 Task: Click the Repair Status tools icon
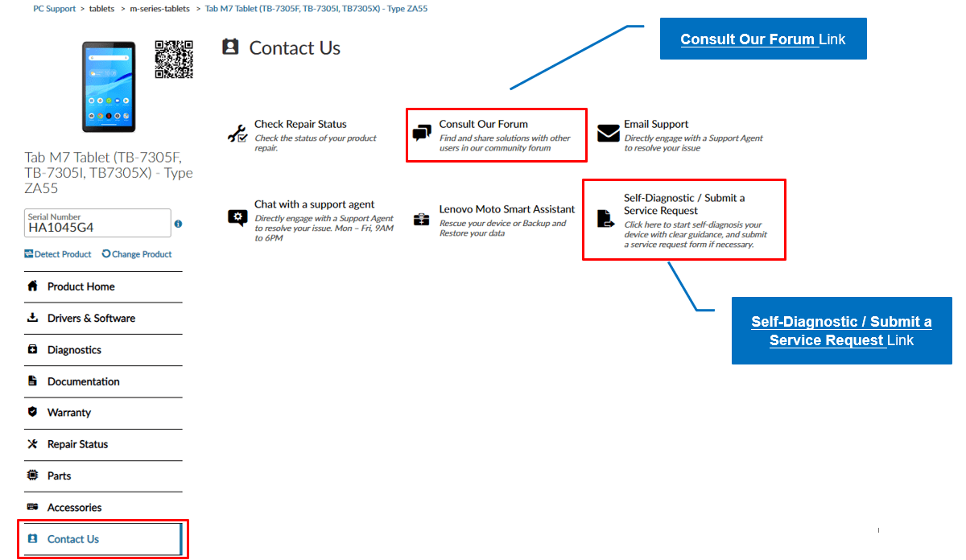32,444
